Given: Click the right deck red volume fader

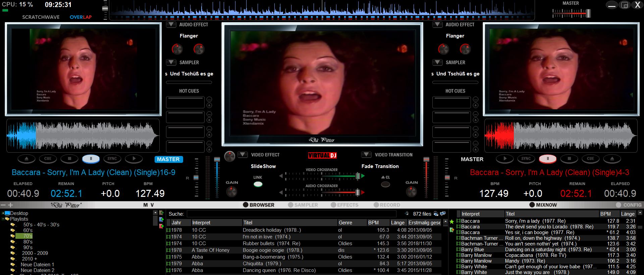Looking at the screenshot, I should 426,160.
